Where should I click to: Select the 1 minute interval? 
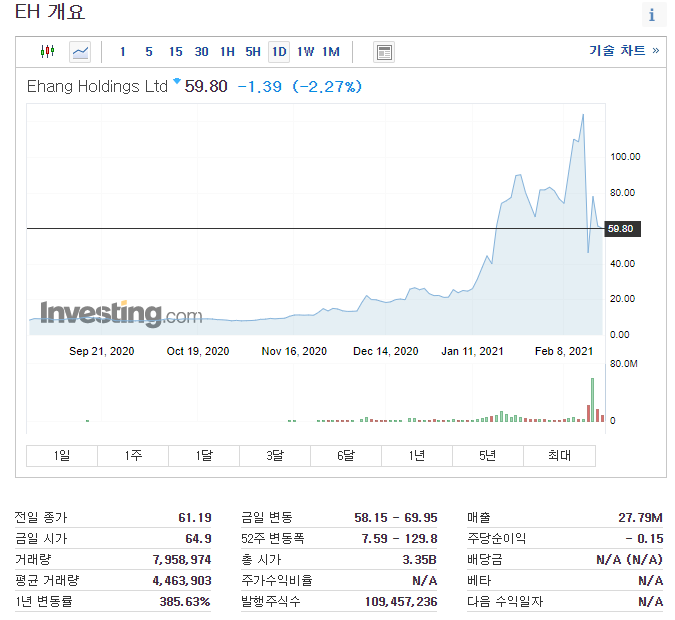point(123,52)
